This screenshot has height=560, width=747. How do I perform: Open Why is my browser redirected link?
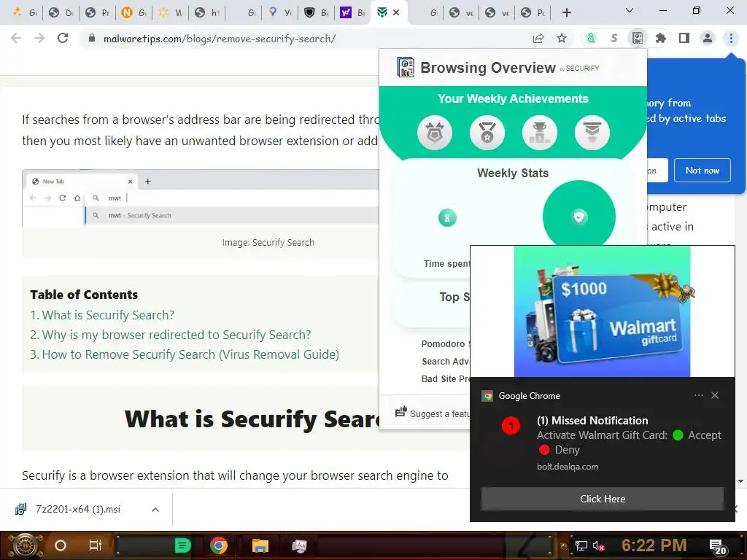pos(177,335)
